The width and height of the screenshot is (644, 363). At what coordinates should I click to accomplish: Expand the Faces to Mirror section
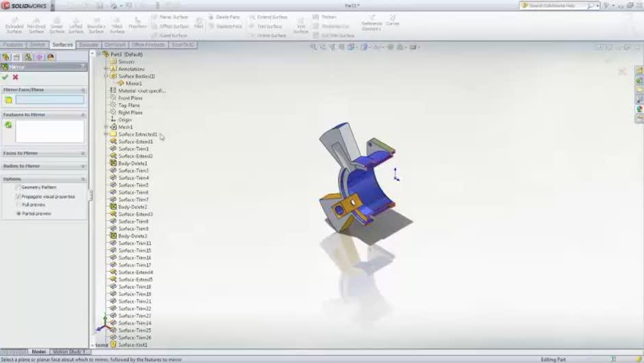click(83, 153)
